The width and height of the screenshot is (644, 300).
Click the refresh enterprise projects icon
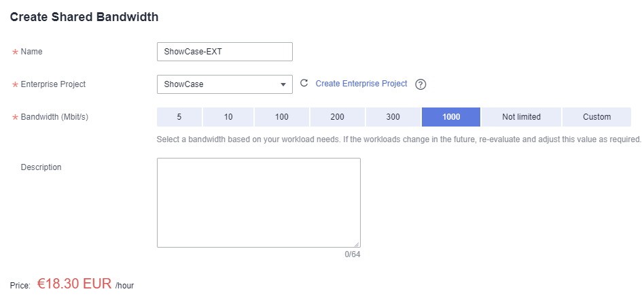(x=304, y=84)
